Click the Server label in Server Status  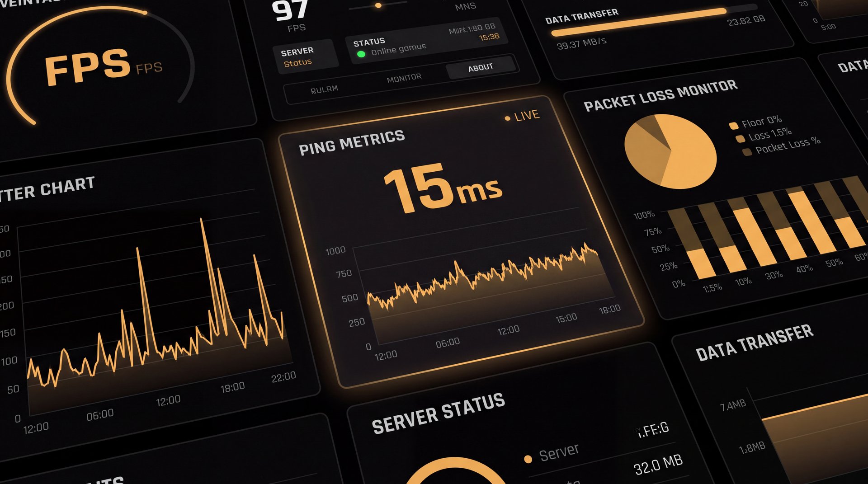point(559,452)
